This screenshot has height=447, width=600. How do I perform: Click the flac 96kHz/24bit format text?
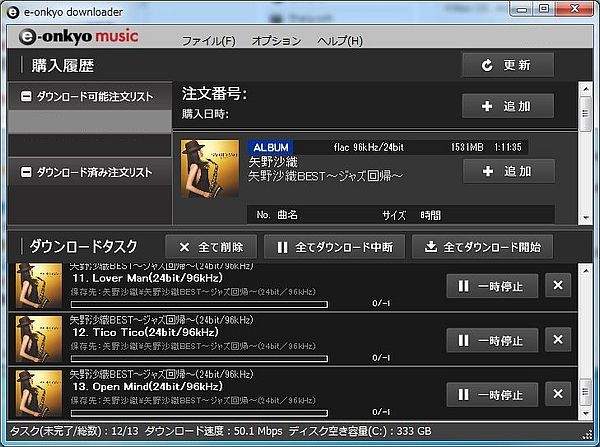coord(368,147)
